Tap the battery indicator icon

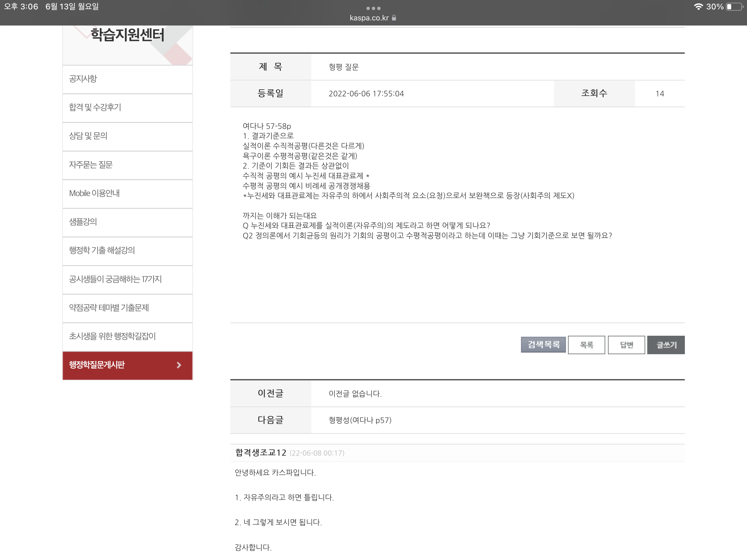(734, 7)
